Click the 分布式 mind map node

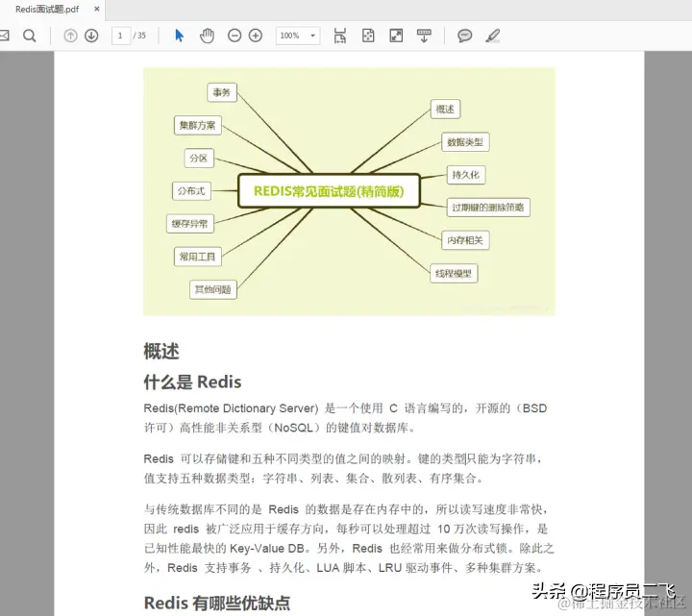(191, 190)
